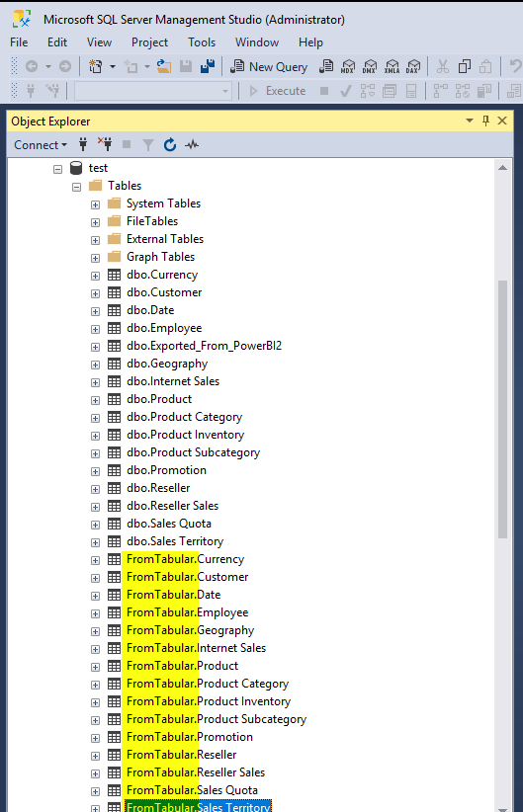Click the Navigate Forward arrow icon
The width and height of the screenshot is (523, 812).
click(x=65, y=67)
